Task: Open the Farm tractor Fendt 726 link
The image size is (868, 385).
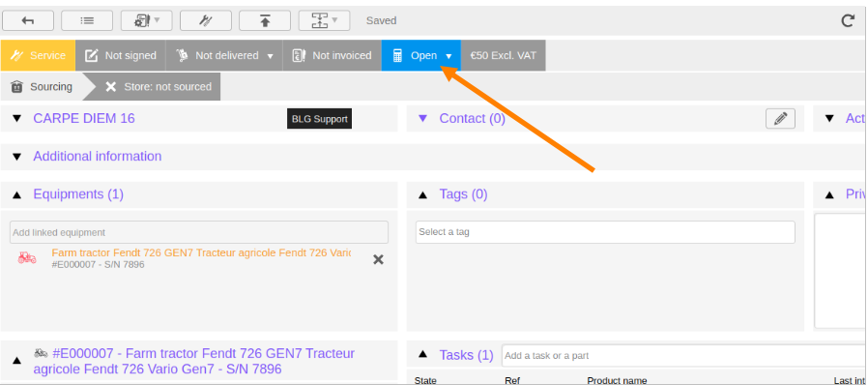Action: pyautogui.click(x=201, y=252)
